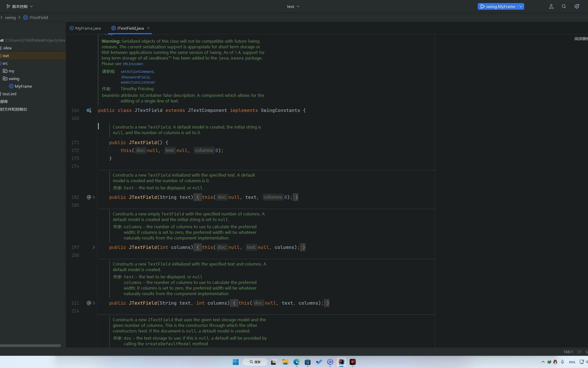Open Search Everywhere magnifier icon

[x=564, y=6]
